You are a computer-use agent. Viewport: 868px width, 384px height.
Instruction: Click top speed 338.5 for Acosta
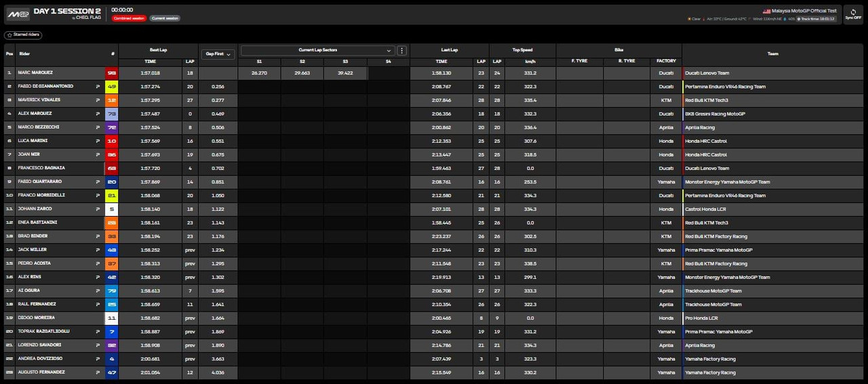coord(530,263)
